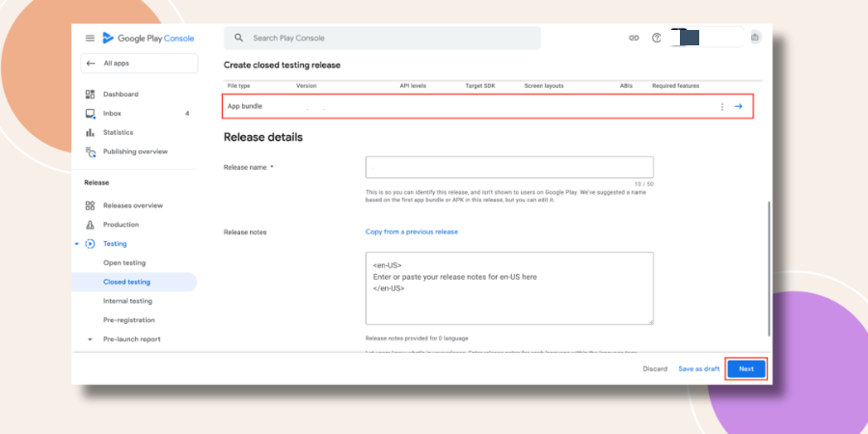Select Internal testing in the sidebar

[x=128, y=301]
